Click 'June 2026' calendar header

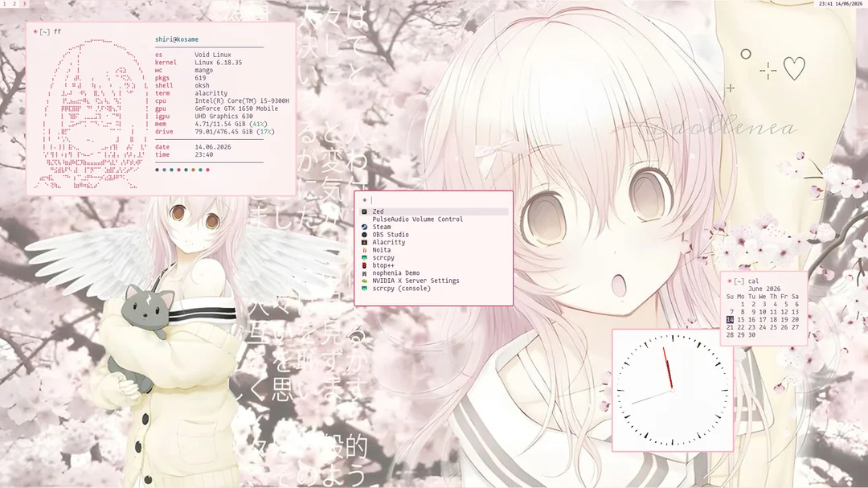pos(764,289)
